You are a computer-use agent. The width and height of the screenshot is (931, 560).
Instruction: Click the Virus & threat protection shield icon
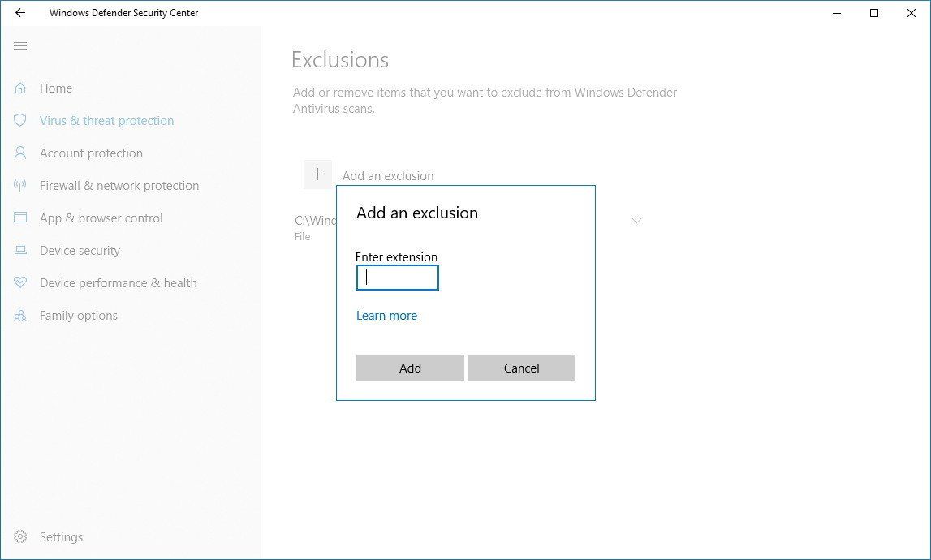tap(19, 120)
